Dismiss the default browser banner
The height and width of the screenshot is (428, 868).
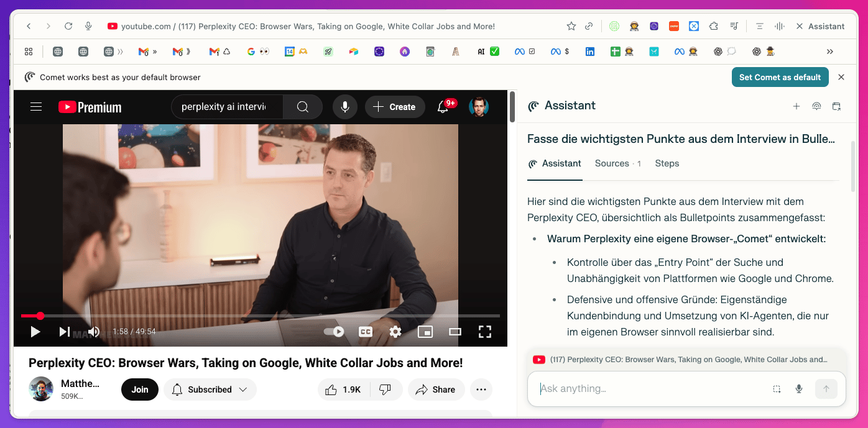click(x=841, y=77)
